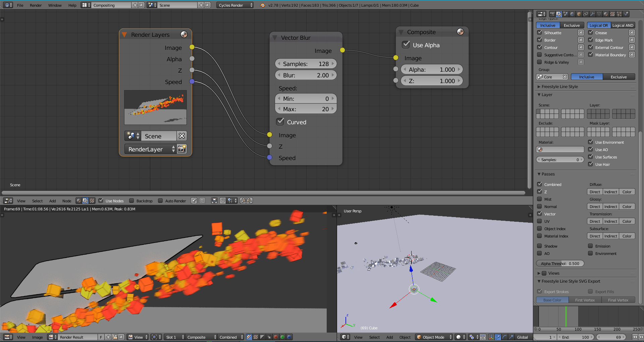This screenshot has height=342, width=644.
Task: Open Physics properties icon
Action: tap(626, 14)
